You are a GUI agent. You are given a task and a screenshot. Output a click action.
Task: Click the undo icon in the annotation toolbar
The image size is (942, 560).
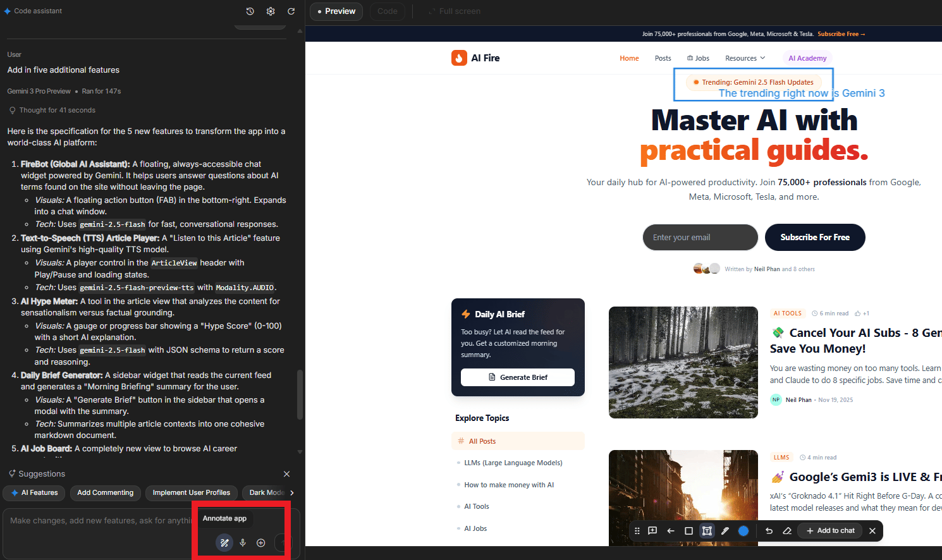pos(769,531)
